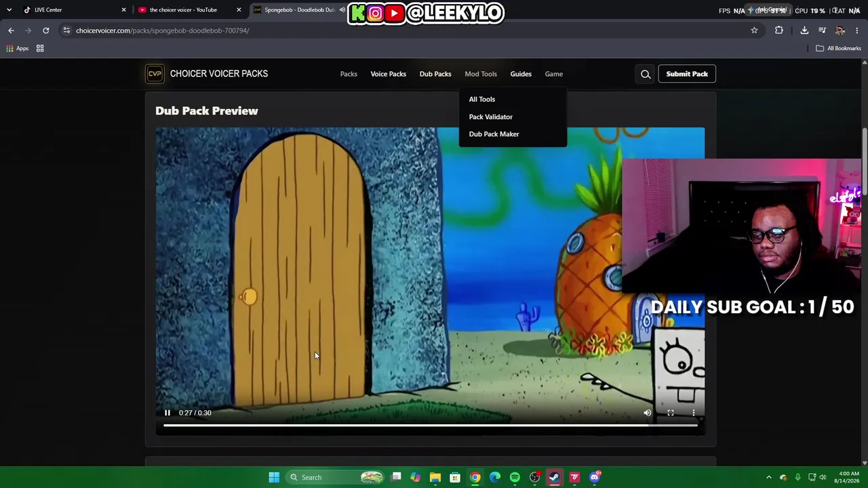This screenshot has height=488, width=868.
Task: Open the Guides navigation item
Action: coord(521,74)
